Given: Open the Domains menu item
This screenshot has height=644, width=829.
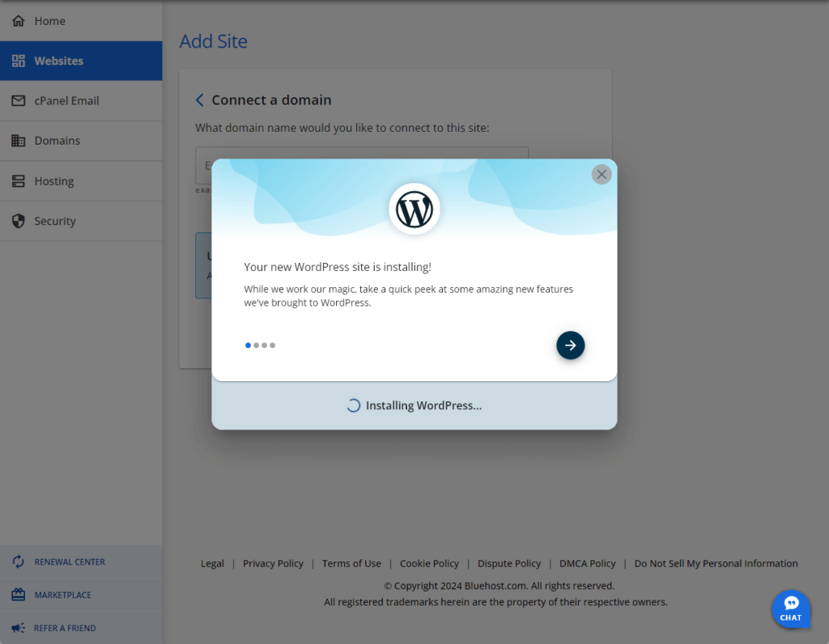Looking at the screenshot, I should click(x=81, y=141).
